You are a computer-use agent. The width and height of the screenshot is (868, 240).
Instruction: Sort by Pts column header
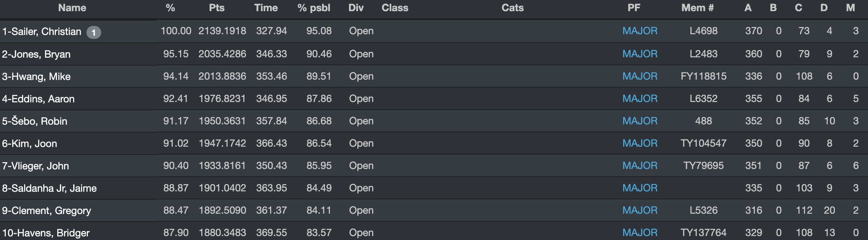[x=217, y=8]
